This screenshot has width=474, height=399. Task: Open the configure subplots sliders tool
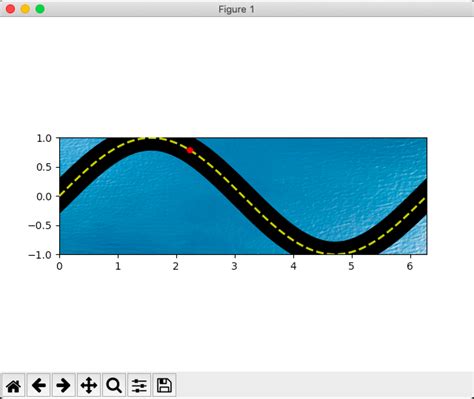click(x=139, y=386)
